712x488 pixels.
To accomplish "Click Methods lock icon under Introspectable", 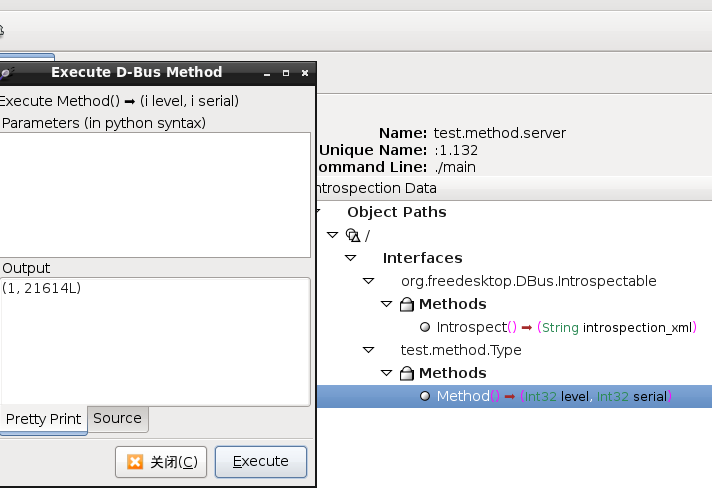I will (x=407, y=304).
